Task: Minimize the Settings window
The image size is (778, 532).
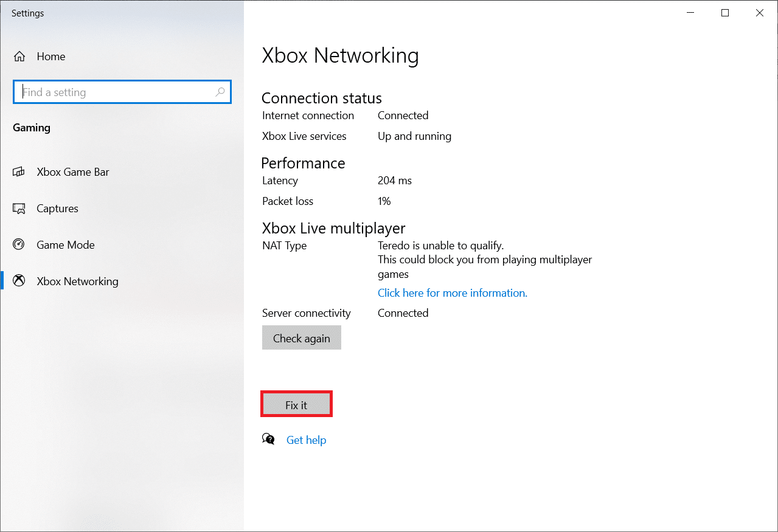Action: [x=690, y=13]
